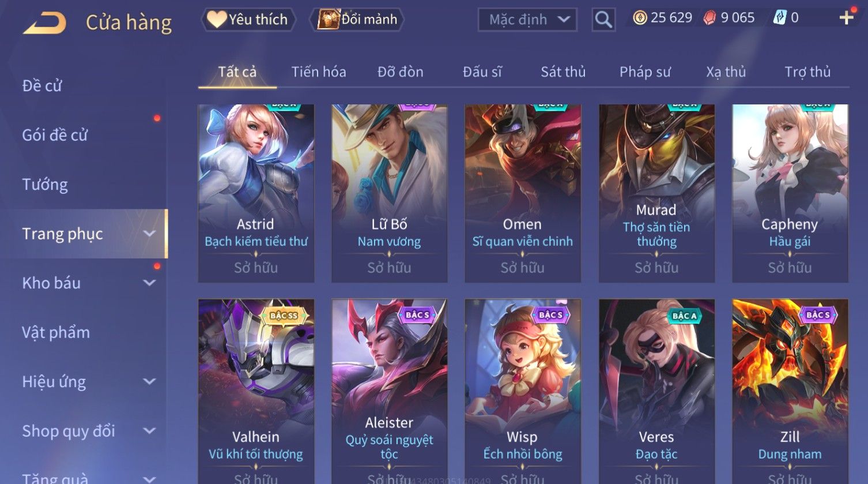Viewport: 868px width, 484px height.
Task: Click the plus icon to add currency
Action: [x=846, y=18]
